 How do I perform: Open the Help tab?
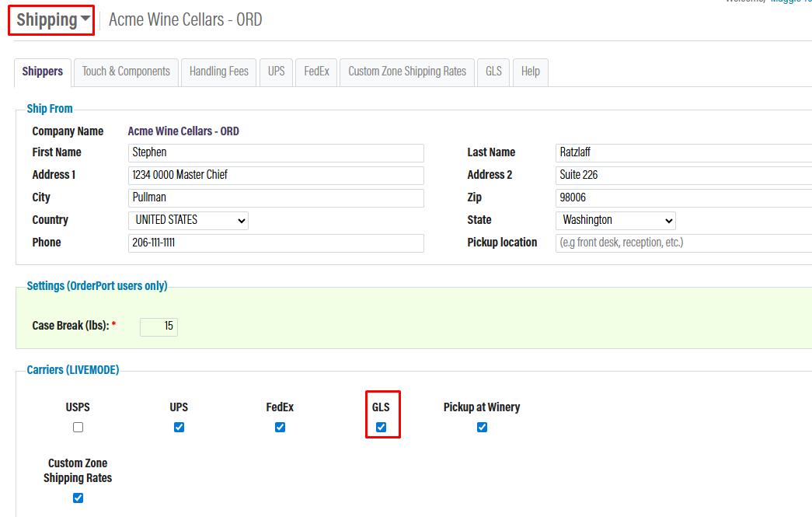coord(530,72)
